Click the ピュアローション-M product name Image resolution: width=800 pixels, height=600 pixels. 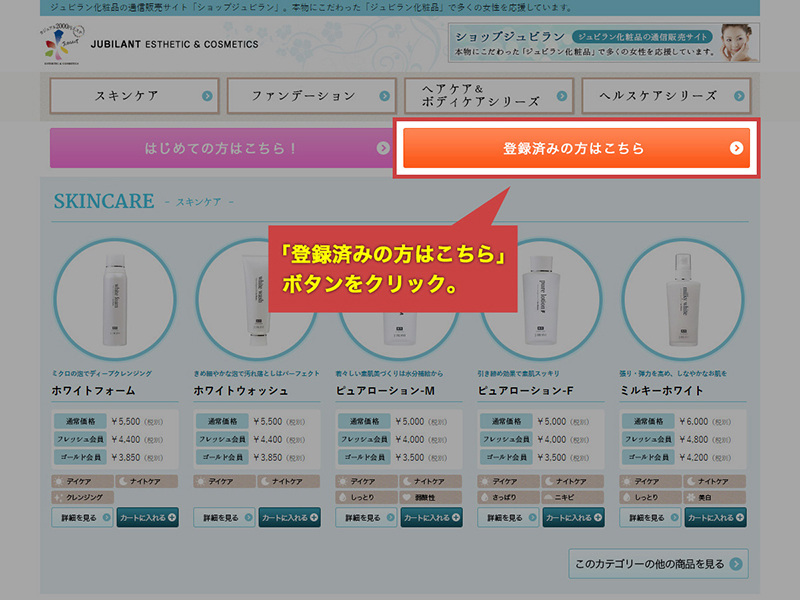point(385,391)
